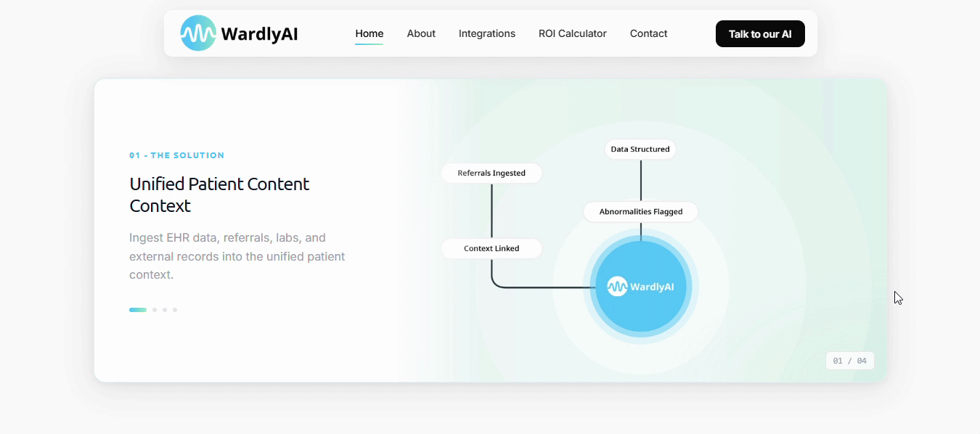Choose the Context Linked node

[491, 248]
